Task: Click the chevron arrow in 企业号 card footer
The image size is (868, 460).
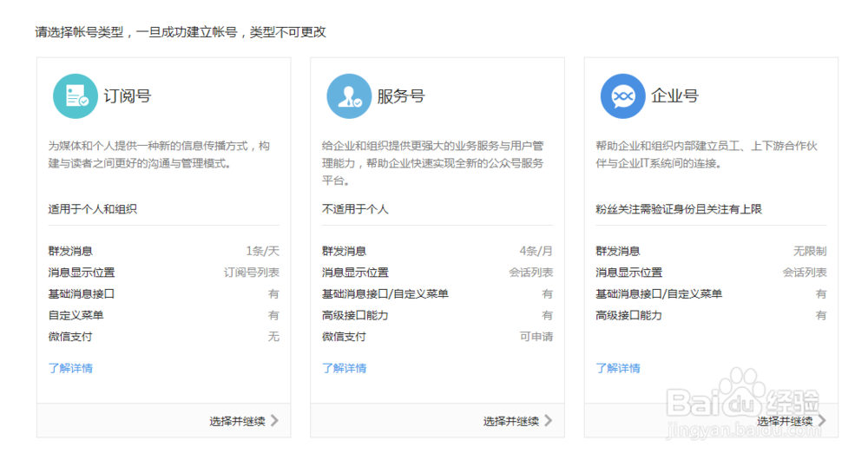Action: 822,421
